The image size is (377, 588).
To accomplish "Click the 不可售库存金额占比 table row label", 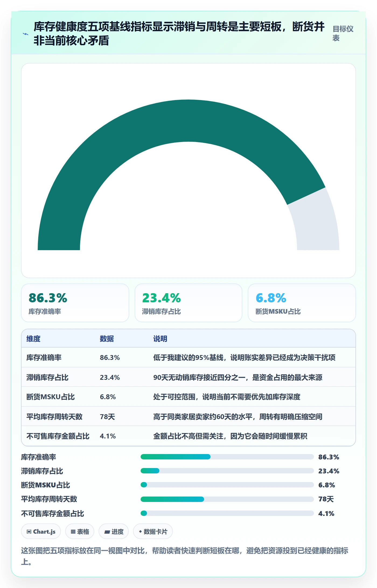I will point(58,436).
